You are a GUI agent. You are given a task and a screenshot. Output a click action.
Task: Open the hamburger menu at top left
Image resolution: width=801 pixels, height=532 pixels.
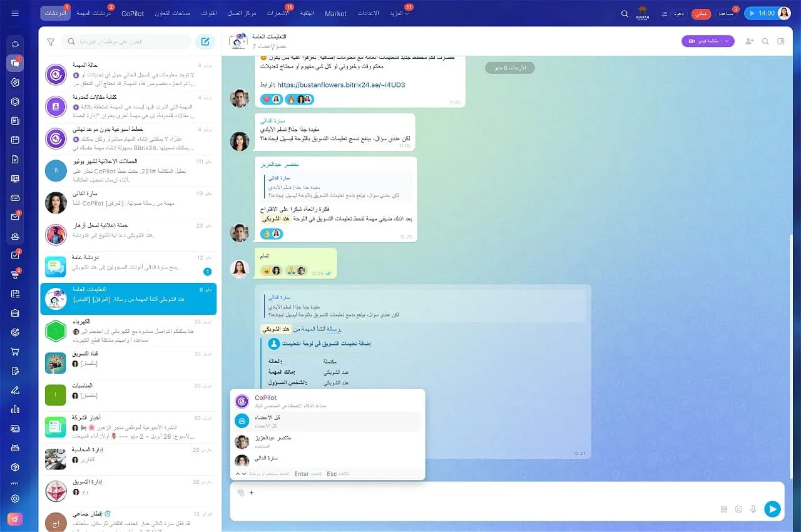[x=15, y=13]
